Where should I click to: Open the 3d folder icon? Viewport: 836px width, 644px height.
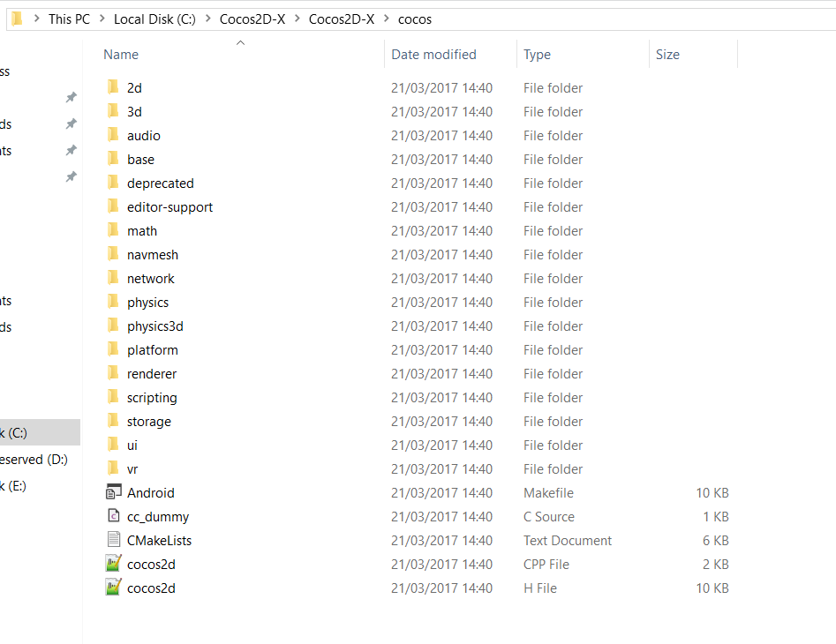[x=112, y=111]
